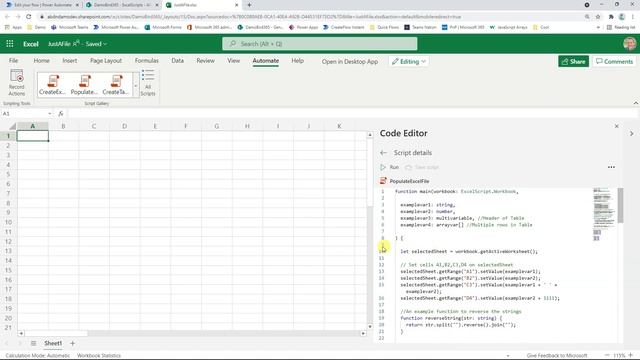This screenshot has height=360, width=640.
Task: Open the browser extensions puzzle icon
Action: click(x=611, y=17)
